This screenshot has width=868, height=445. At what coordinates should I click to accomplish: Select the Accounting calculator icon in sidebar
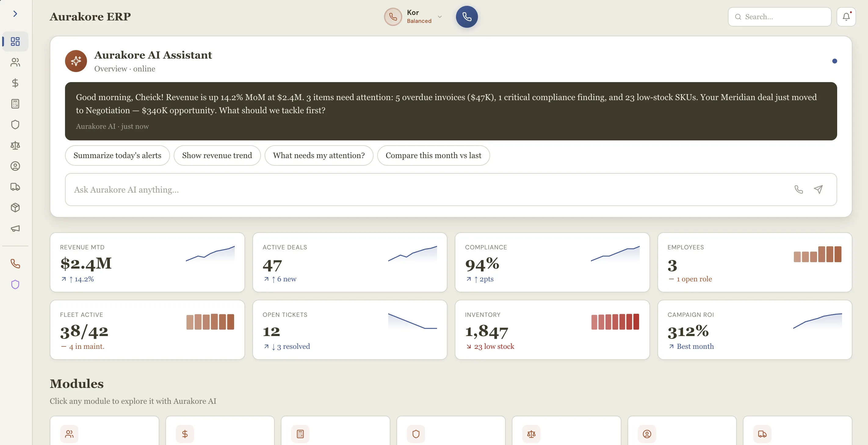click(15, 103)
